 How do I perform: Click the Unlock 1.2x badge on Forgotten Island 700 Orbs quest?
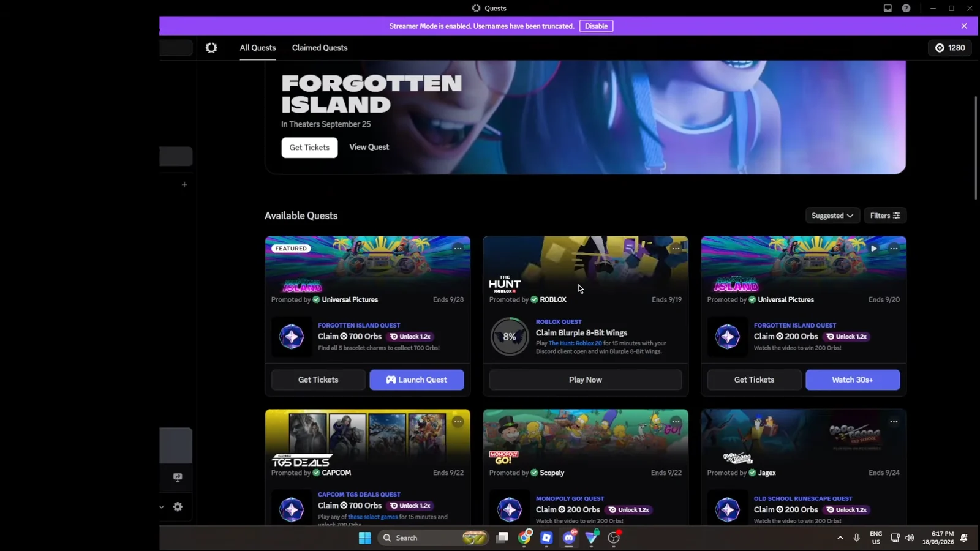coord(411,337)
